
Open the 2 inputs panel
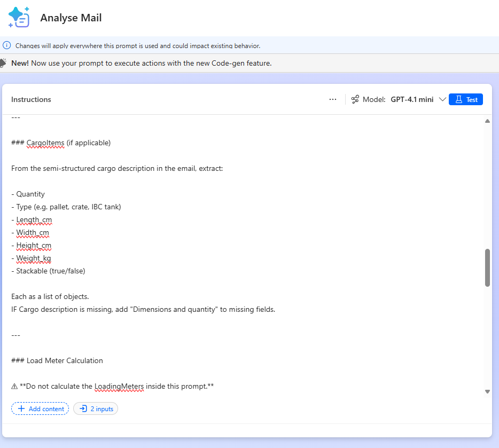(95, 408)
